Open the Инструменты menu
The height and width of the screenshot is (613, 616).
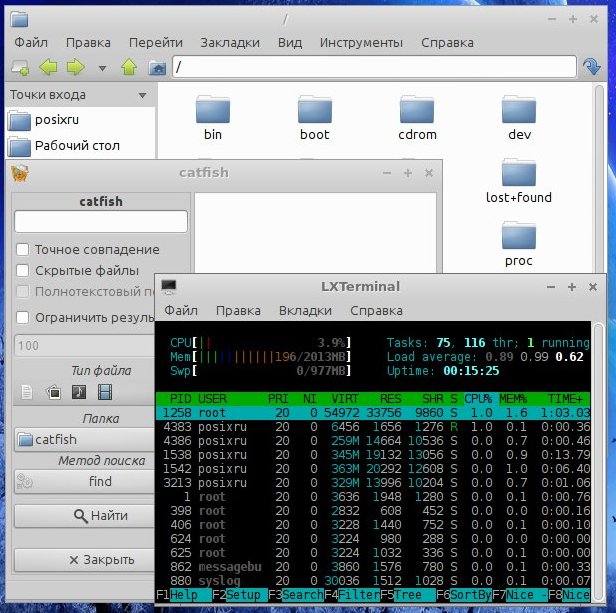(361, 42)
